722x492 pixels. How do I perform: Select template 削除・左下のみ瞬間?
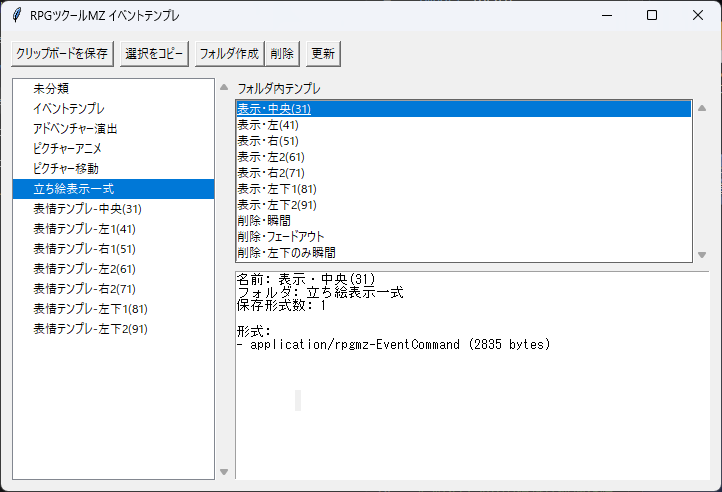pyautogui.click(x=464, y=253)
